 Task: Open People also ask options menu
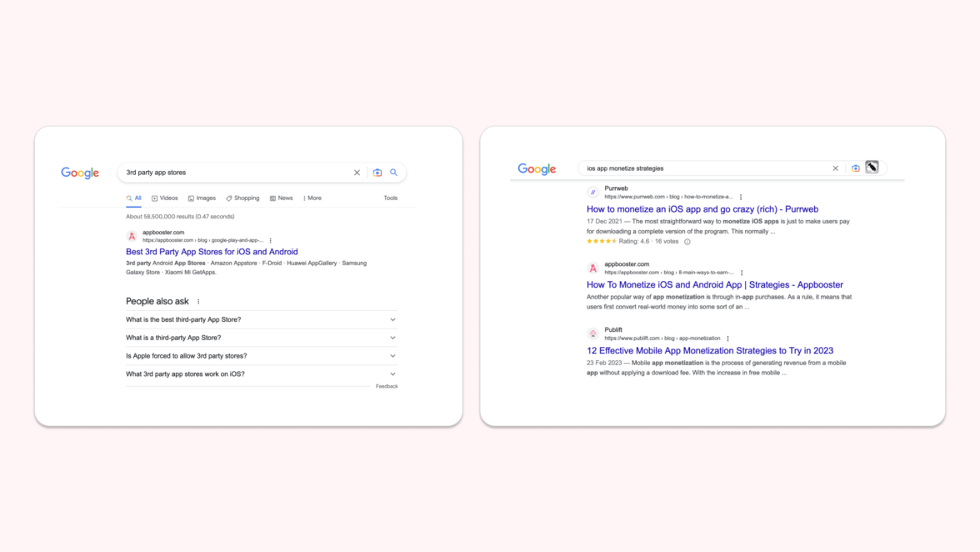coord(198,301)
